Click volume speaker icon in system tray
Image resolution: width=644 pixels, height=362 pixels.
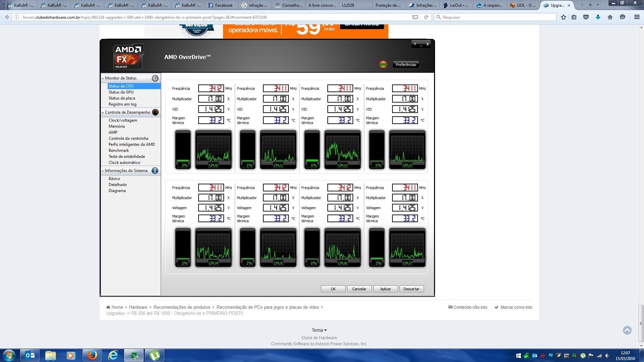point(607,356)
